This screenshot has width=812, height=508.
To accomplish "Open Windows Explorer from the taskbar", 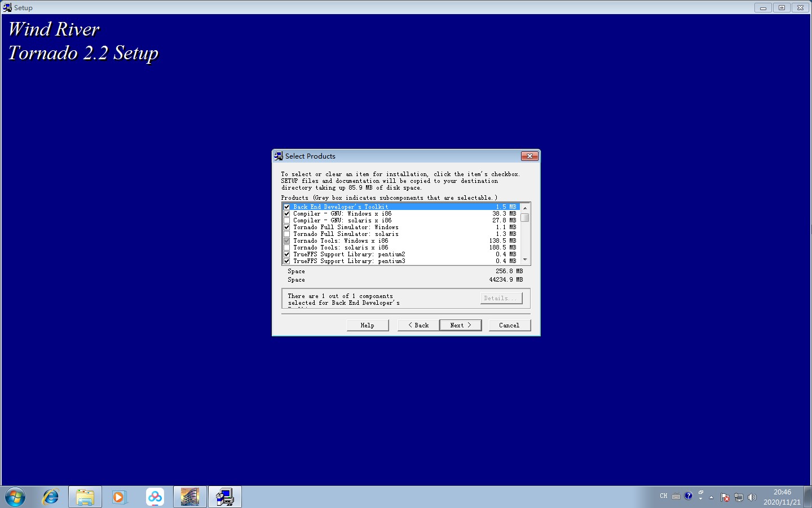I will click(85, 497).
